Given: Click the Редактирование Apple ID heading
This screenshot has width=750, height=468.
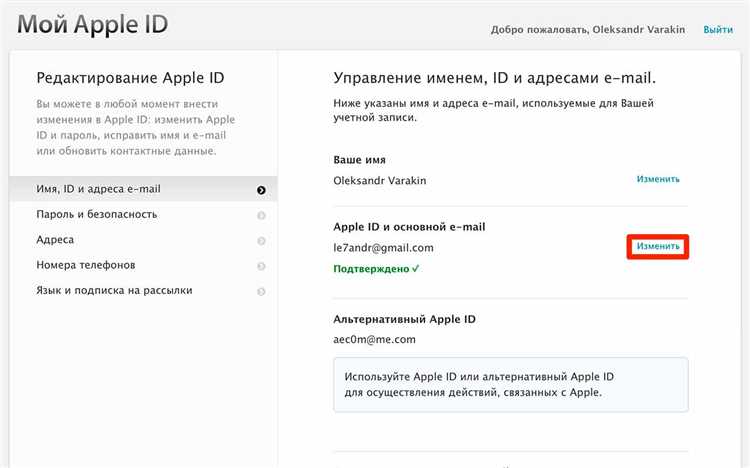Looking at the screenshot, I should tap(130, 78).
